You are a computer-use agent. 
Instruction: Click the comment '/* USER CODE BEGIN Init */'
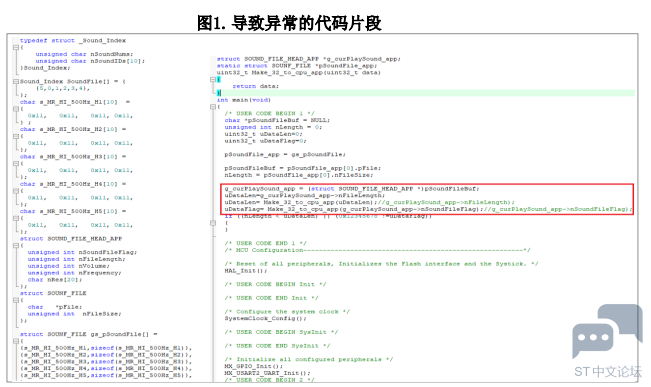pos(276,284)
